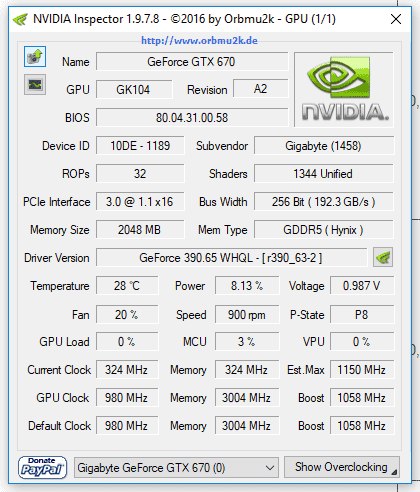
Task: Click the ROPs value 32
Action: [140, 174]
